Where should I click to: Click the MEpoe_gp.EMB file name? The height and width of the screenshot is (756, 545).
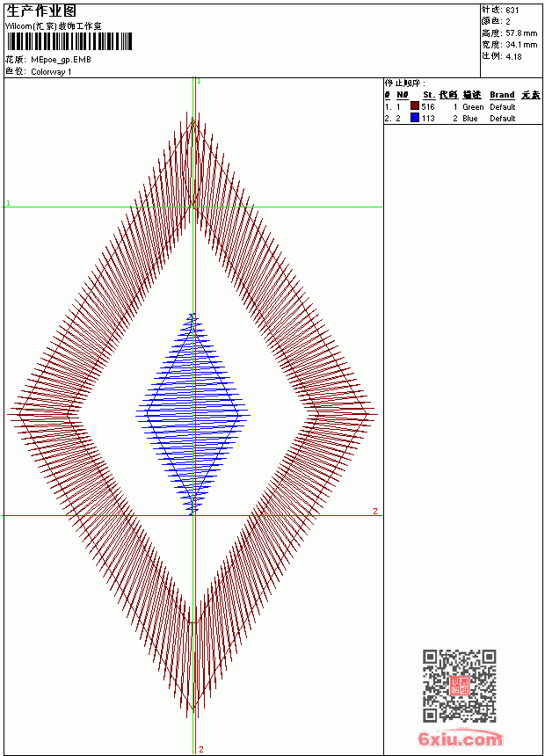[x=61, y=60]
